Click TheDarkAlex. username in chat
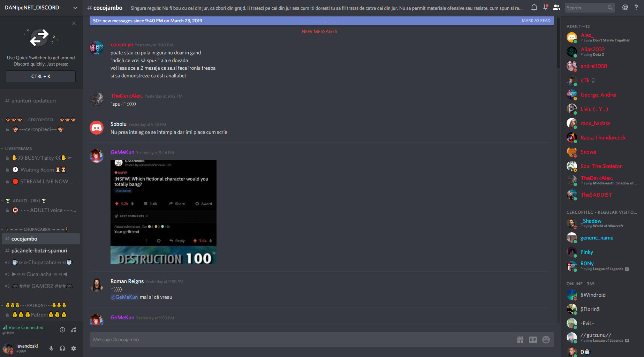Image resolution: width=644 pixels, height=357 pixels. click(x=127, y=96)
